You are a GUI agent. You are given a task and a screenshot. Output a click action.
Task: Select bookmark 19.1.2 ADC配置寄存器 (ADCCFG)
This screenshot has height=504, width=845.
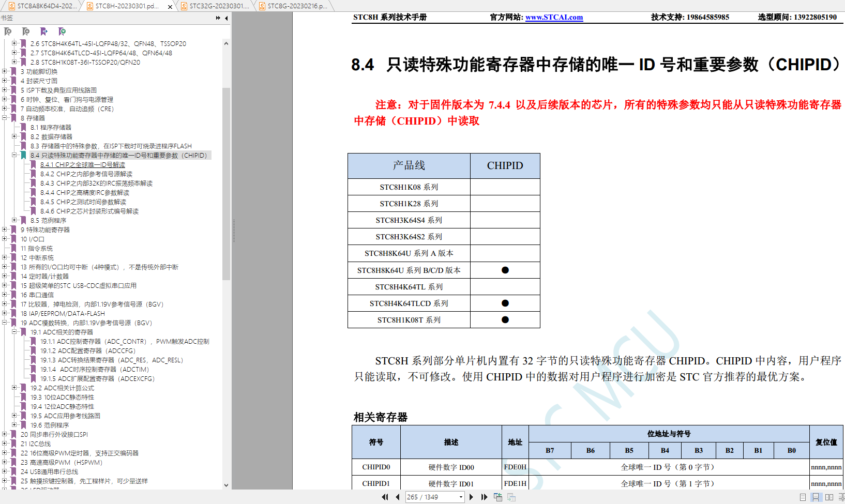(x=88, y=351)
